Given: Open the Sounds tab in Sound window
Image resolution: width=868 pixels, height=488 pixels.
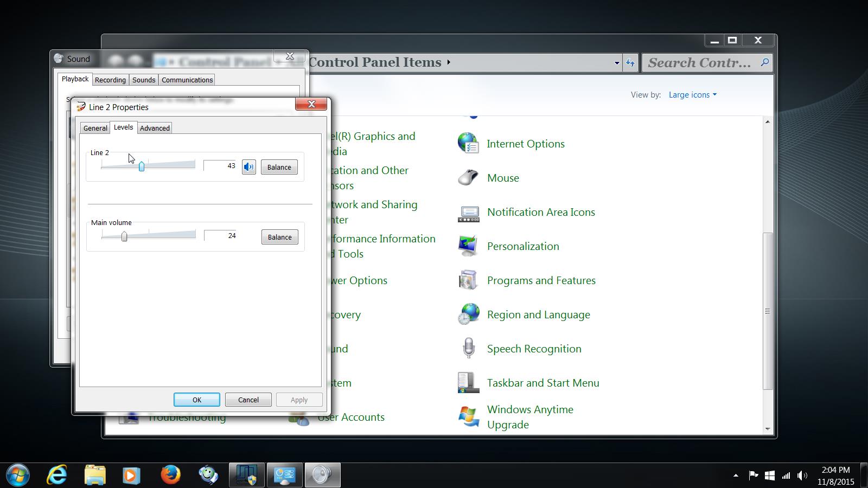Looking at the screenshot, I should click(x=144, y=80).
